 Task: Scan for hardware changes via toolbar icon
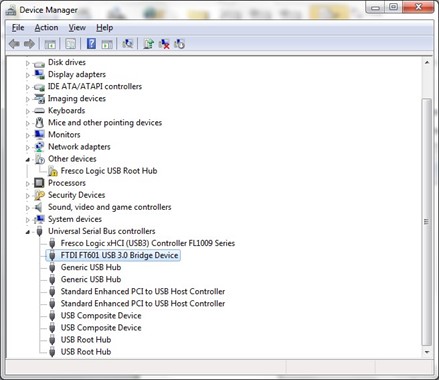coord(127,43)
